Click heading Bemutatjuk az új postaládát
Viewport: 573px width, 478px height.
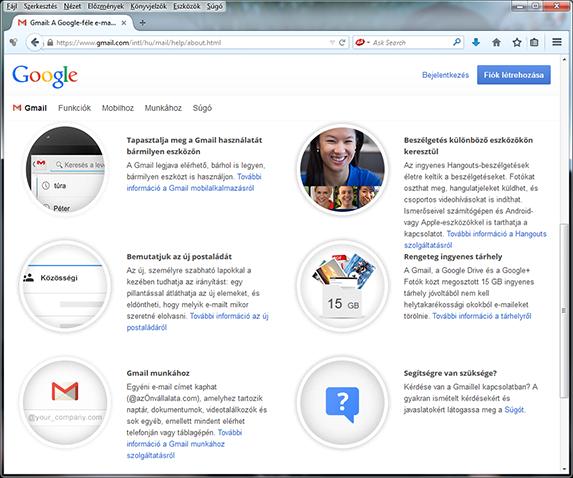pyautogui.click(x=179, y=257)
